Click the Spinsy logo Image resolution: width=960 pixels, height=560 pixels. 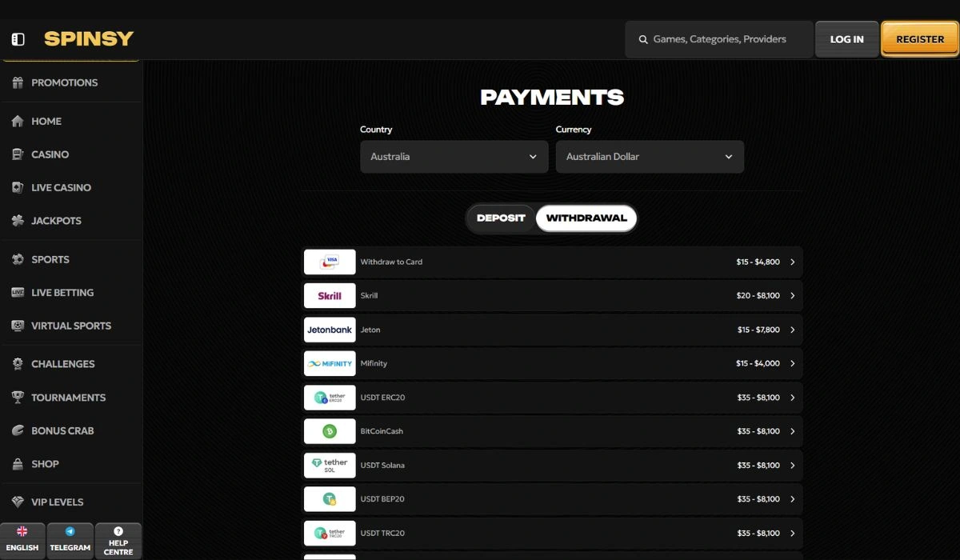pyautogui.click(x=89, y=38)
